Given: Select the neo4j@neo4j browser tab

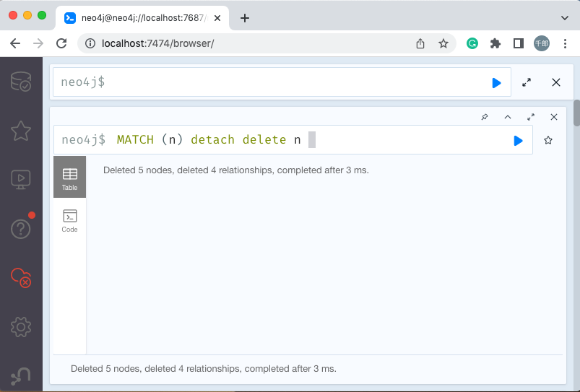Looking at the screenshot, I should pyautogui.click(x=142, y=18).
